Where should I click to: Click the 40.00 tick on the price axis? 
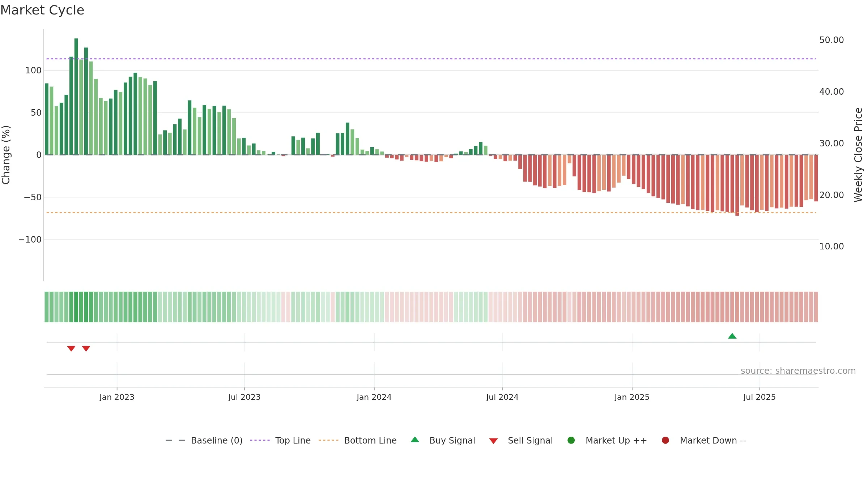click(x=831, y=92)
